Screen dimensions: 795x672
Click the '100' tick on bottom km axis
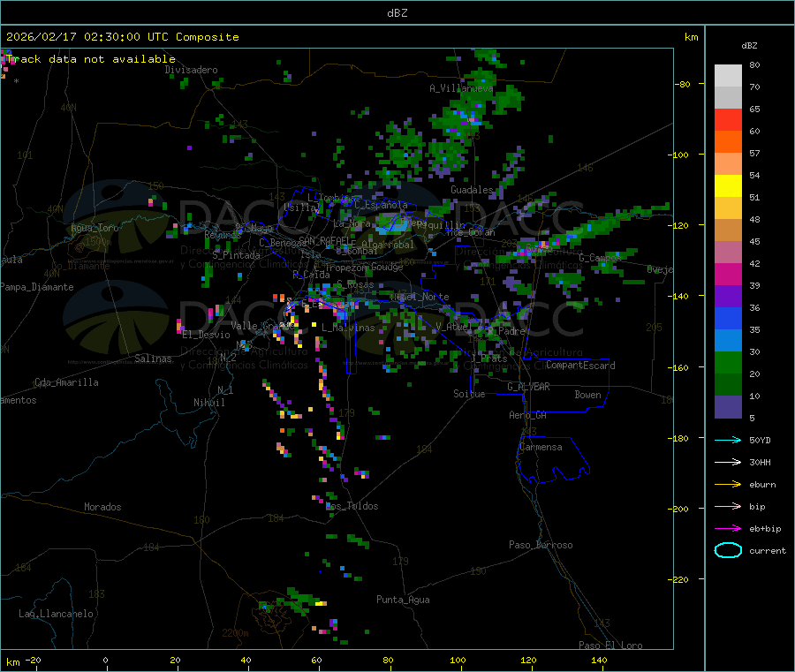pos(458,661)
